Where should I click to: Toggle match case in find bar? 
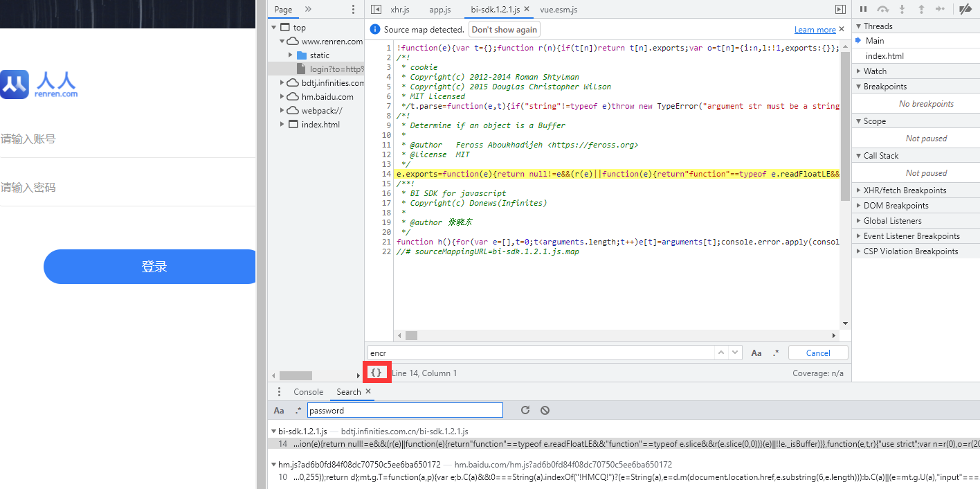tap(756, 353)
